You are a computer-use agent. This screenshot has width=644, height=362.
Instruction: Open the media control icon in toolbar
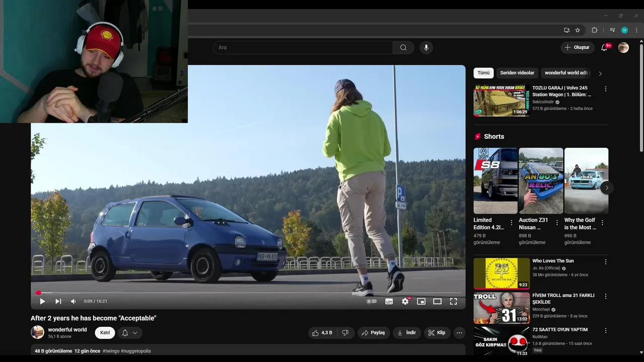pyautogui.click(x=612, y=30)
